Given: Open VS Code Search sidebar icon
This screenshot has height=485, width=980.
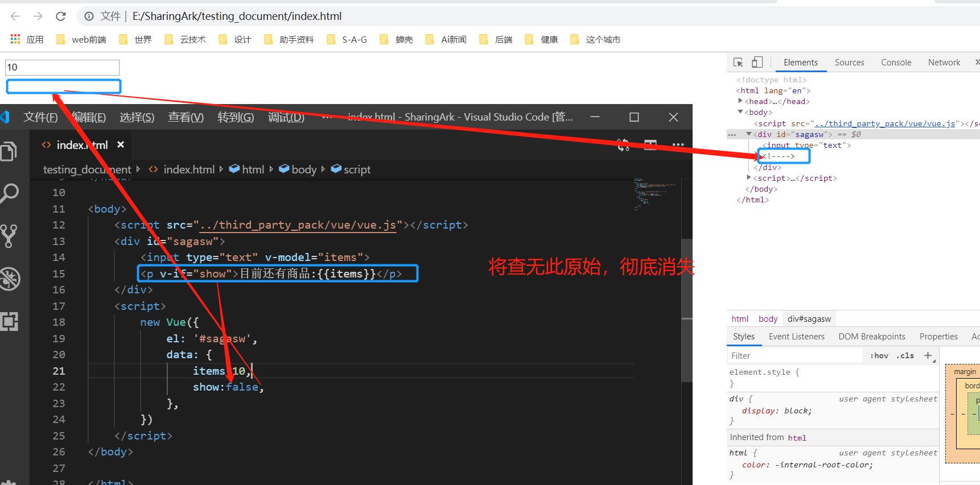Looking at the screenshot, I should 10,193.
